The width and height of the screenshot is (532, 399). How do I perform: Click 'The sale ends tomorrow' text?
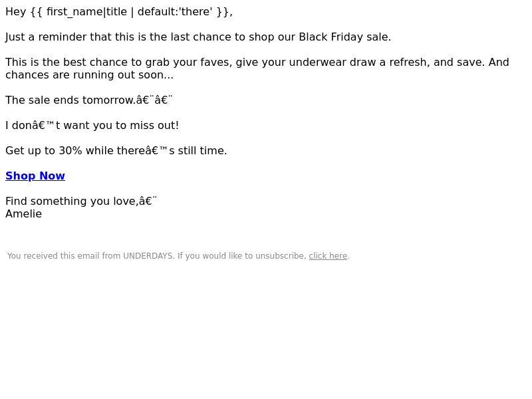pyautogui.click(x=70, y=100)
